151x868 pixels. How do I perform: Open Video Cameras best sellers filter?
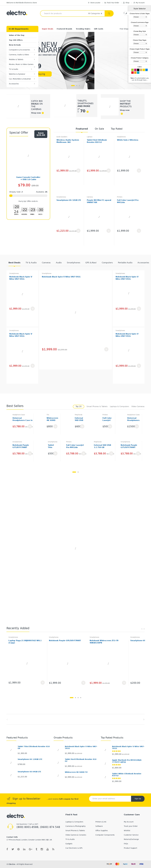[138, 406]
